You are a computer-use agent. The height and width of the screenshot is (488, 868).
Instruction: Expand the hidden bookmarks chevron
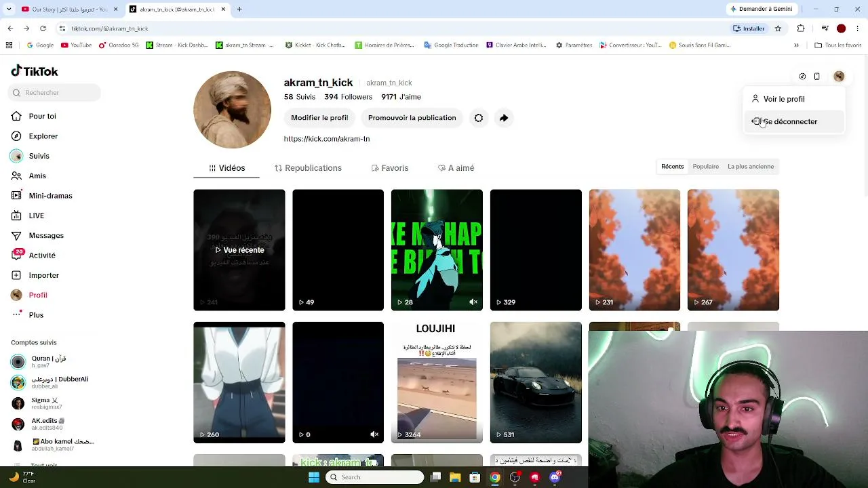pyautogui.click(x=797, y=45)
